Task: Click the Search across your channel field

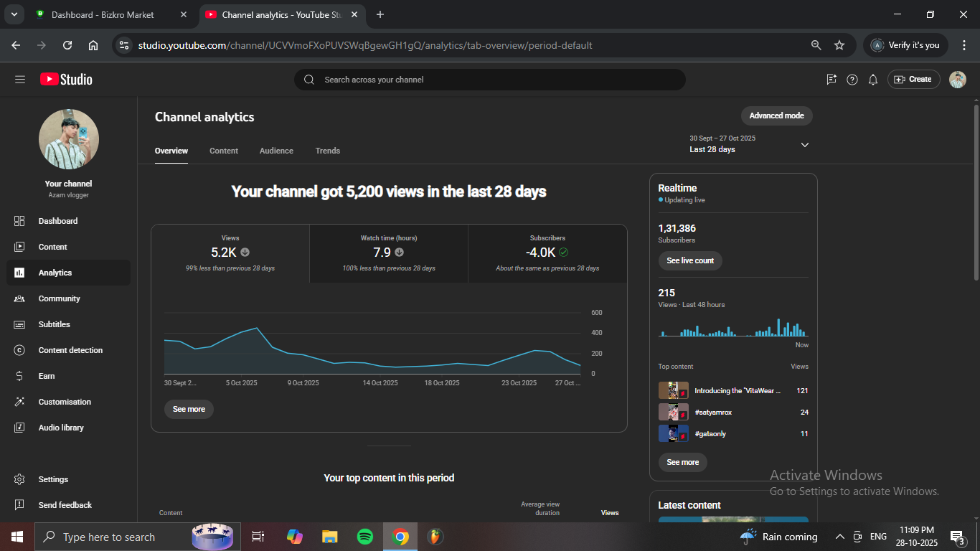Action: [489, 80]
